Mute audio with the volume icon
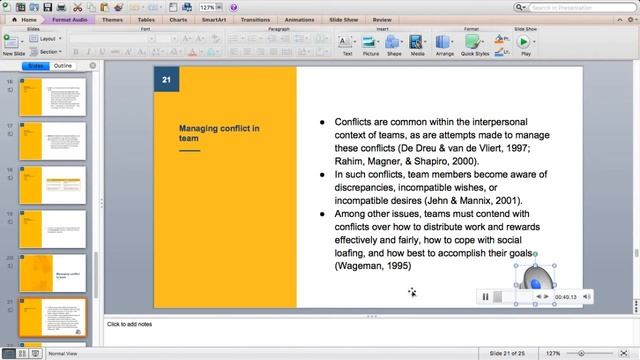 click(586, 297)
